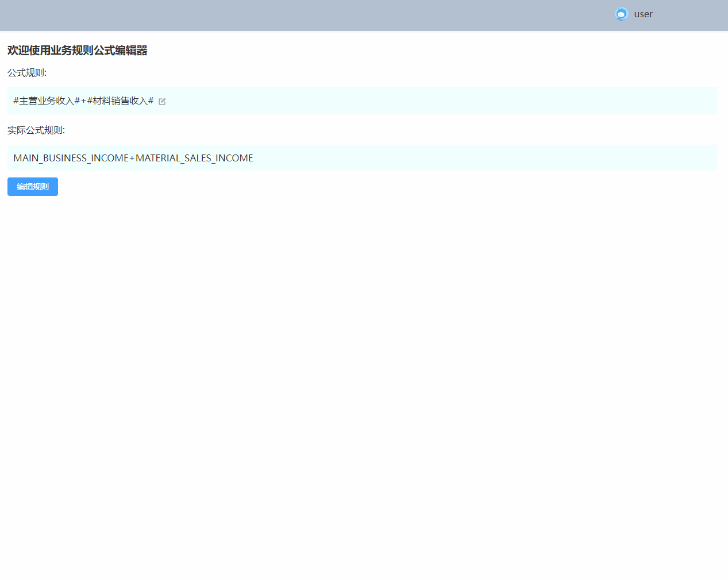Click the heading 欢迎使用业务规则公式编辑器
Screen dimensions: 728x580
click(x=78, y=51)
